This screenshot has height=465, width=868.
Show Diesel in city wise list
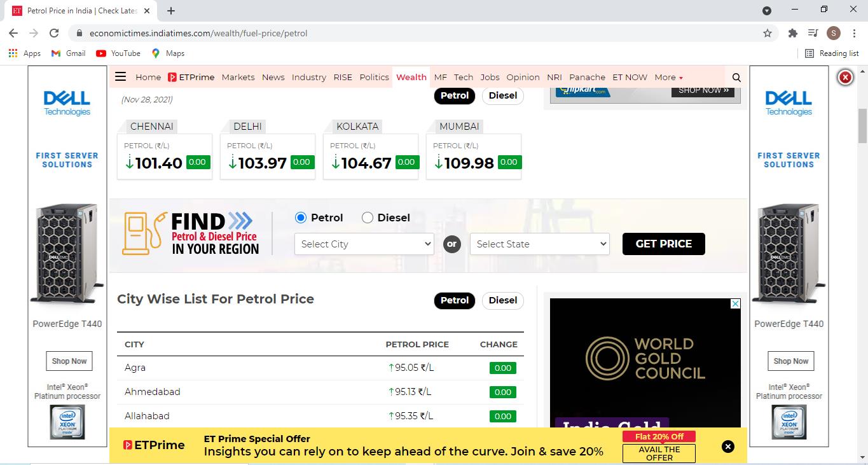pos(502,300)
